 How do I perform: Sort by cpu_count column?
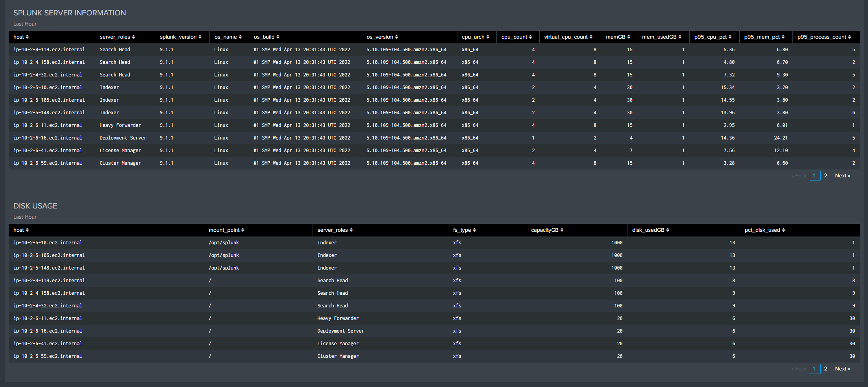516,37
